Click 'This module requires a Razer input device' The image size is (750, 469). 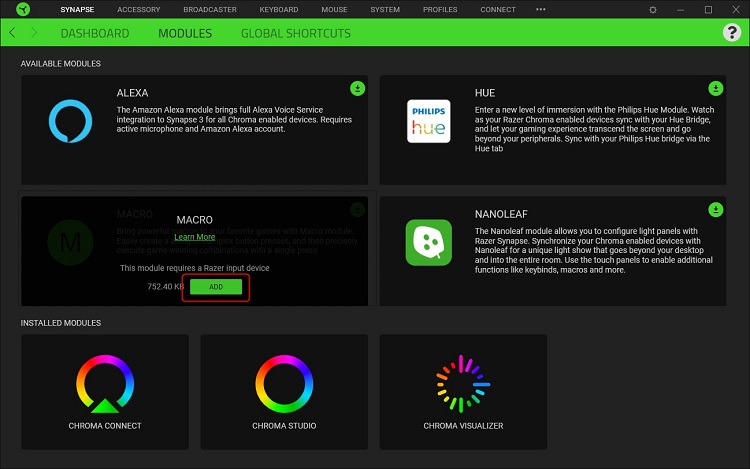click(x=194, y=268)
